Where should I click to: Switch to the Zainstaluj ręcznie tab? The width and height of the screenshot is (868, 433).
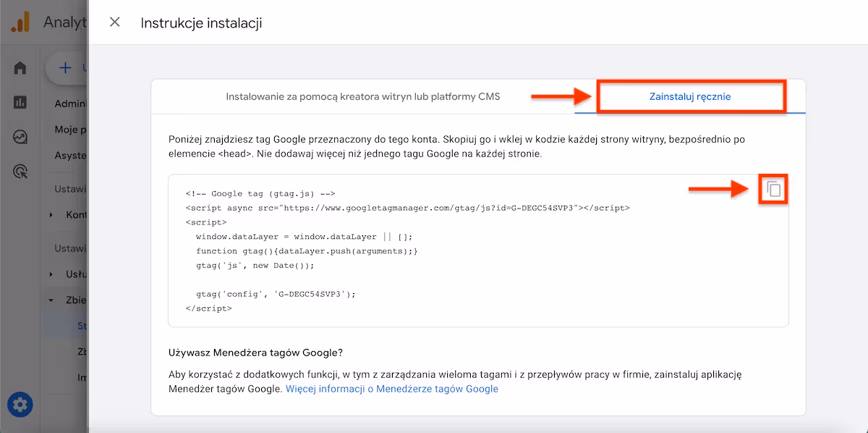click(x=690, y=96)
